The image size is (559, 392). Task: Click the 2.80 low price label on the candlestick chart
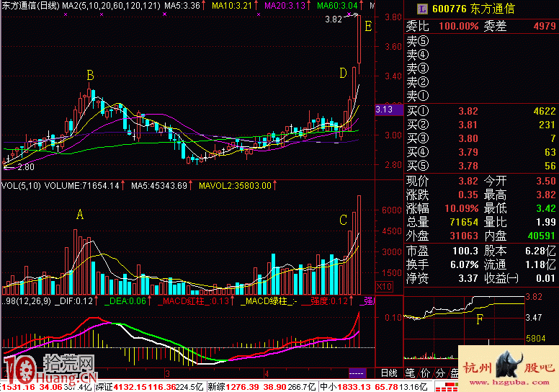(26, 166)
